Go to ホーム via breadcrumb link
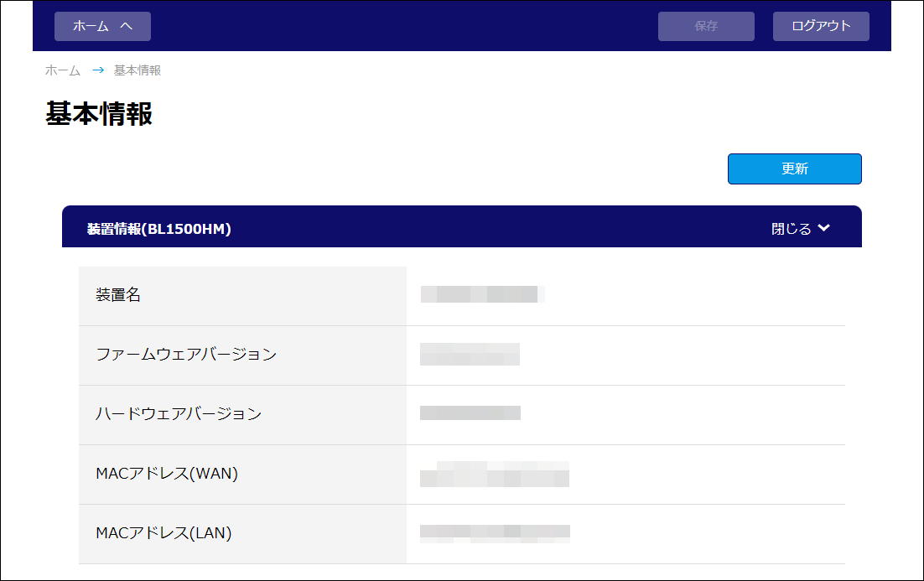This screenshot has width=924, height=581. (x=63, y=70)
